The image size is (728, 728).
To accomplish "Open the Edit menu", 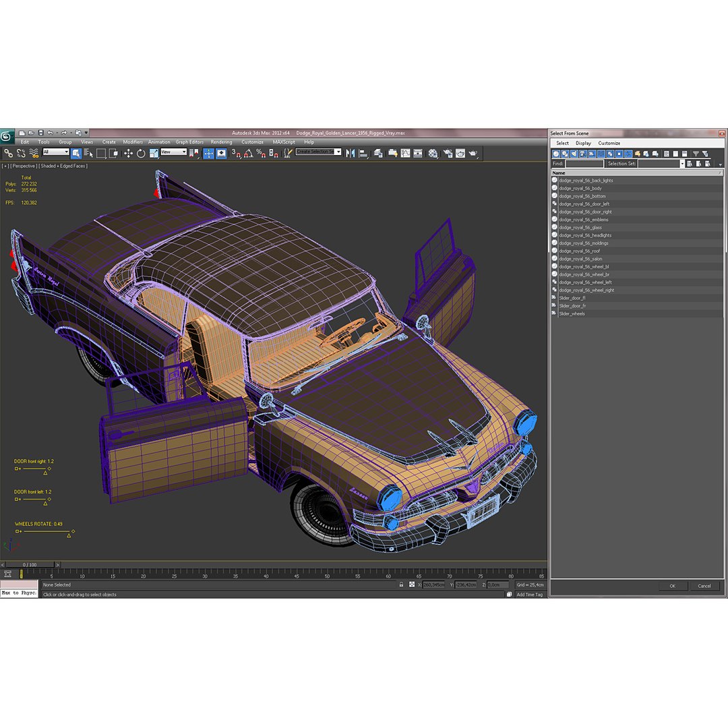I will pyautogui.click(x=25, y=142).
